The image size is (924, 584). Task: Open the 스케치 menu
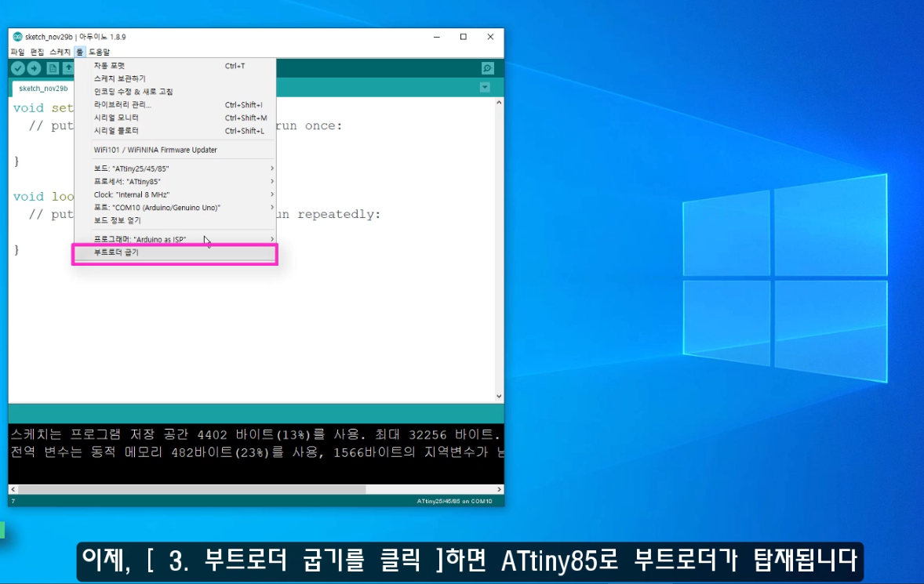[x=60, y=52]
